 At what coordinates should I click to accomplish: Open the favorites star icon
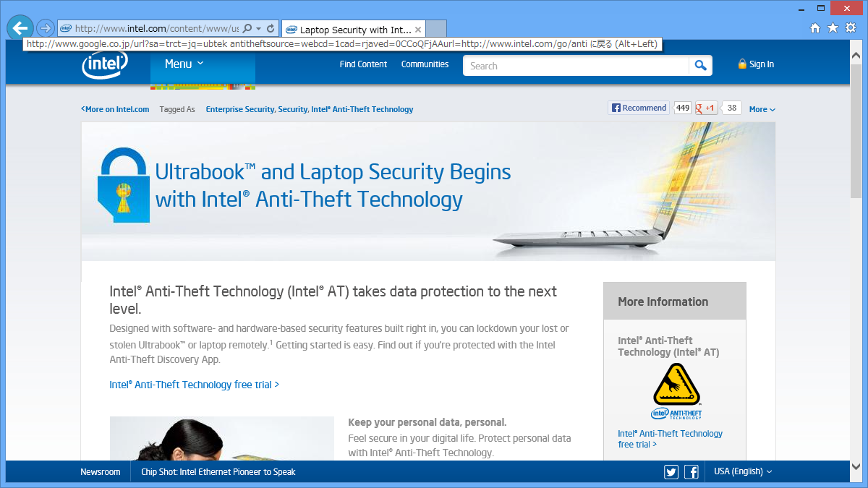tap(833, 28)
